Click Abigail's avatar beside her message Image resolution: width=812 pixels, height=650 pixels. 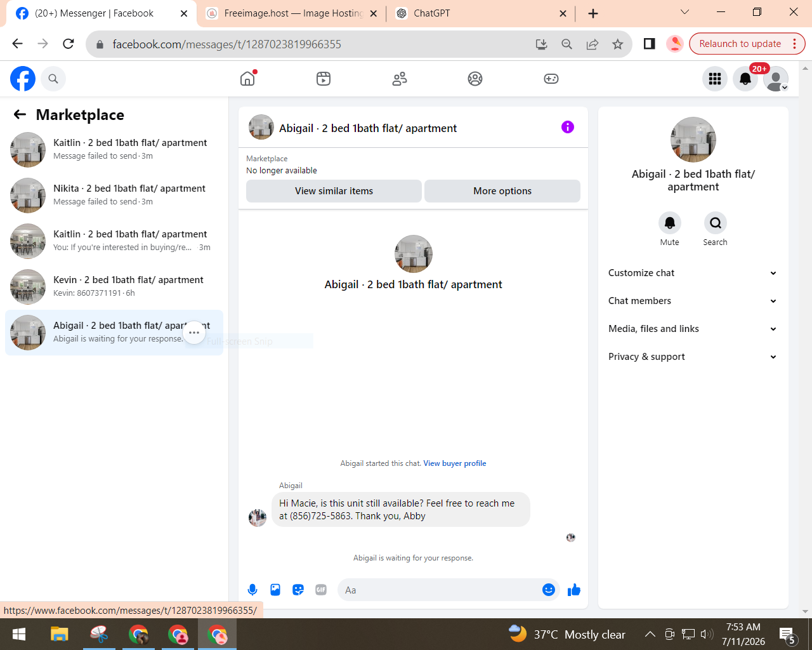click(x=258, y=518)
